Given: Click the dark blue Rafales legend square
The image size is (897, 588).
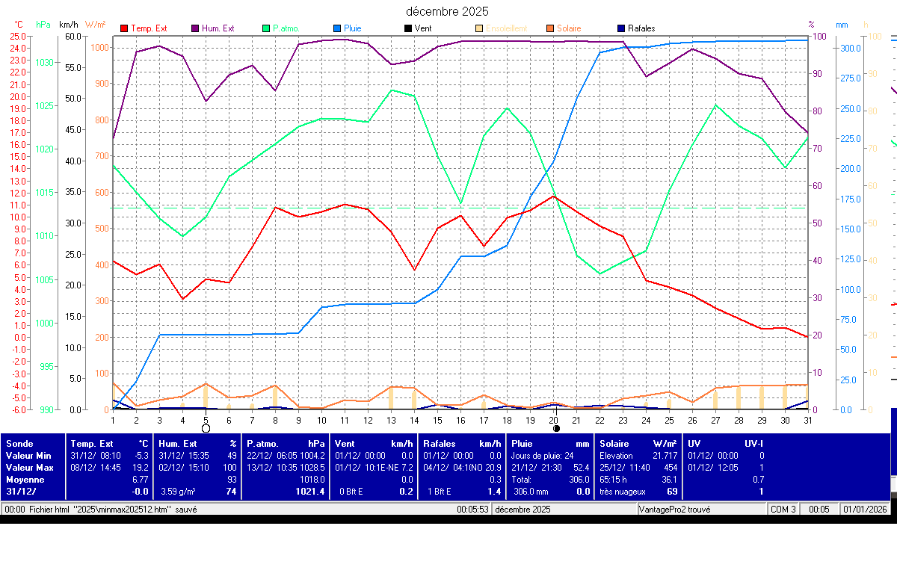Looking at the screenshot, I should [x=620, y=28].
